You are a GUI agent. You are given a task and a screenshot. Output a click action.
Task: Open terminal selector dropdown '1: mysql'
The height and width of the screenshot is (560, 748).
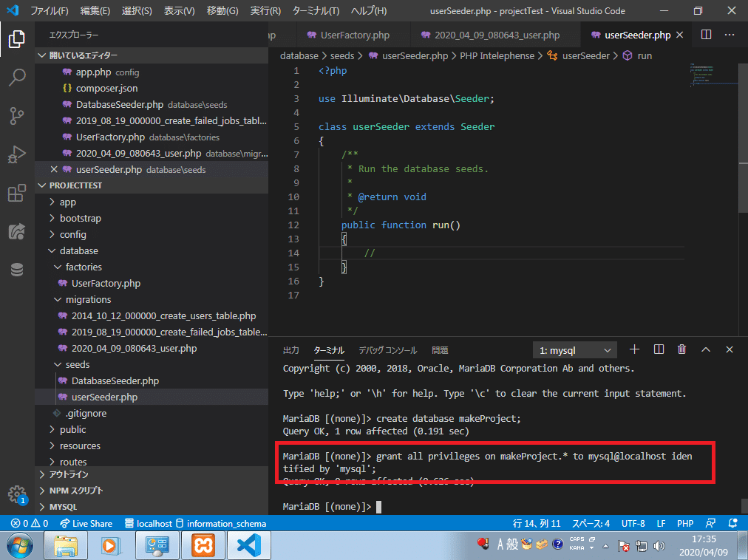pos(575,350)
